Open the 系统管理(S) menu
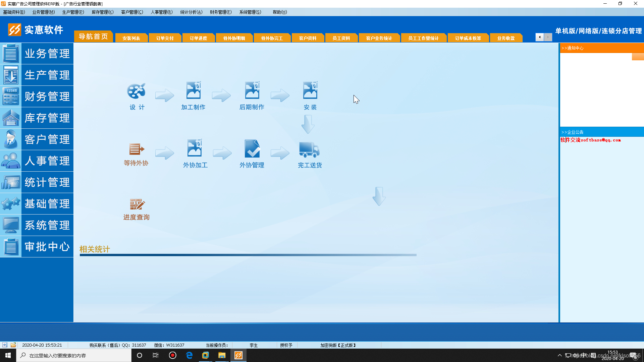 [250, 12]
